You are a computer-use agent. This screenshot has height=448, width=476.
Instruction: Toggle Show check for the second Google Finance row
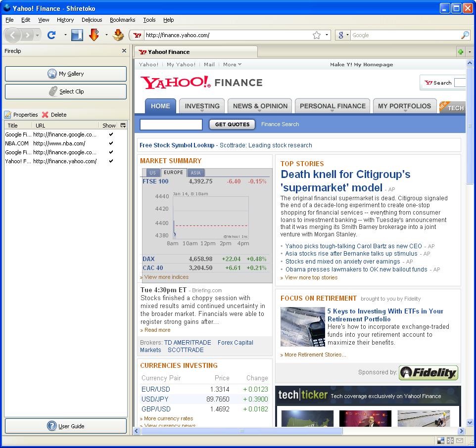coord(111,152)
